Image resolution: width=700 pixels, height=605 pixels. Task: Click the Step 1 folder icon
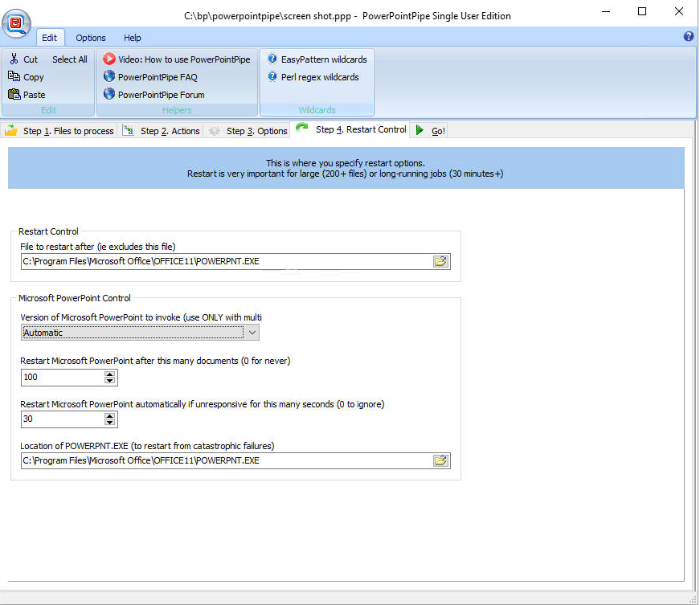click(10, 130)
